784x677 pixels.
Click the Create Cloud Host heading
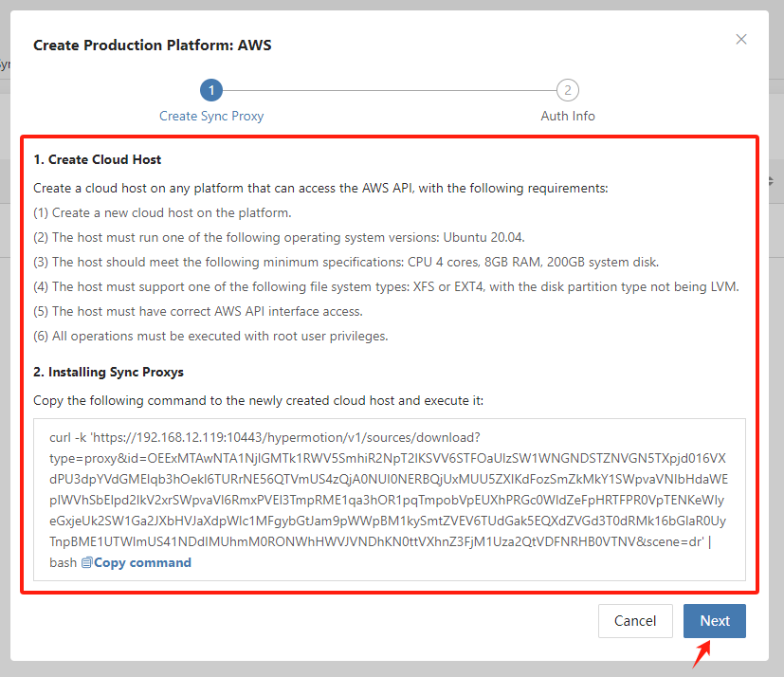(x=97, y=159)
